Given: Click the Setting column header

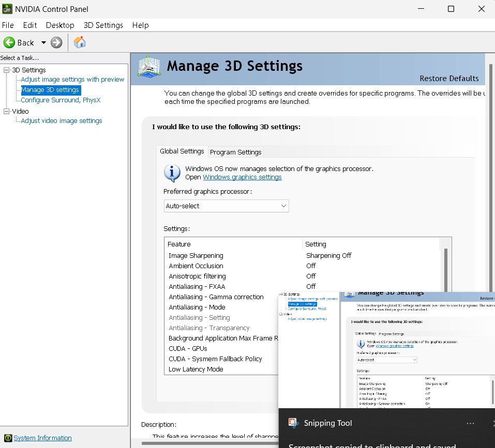Looking at the screenshot, I should [x=371, y=244].
